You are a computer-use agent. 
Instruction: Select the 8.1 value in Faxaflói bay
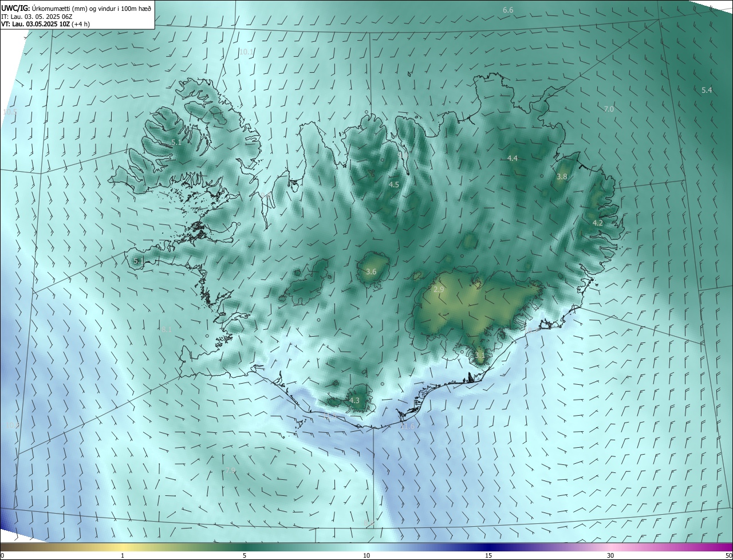[167, 329]
